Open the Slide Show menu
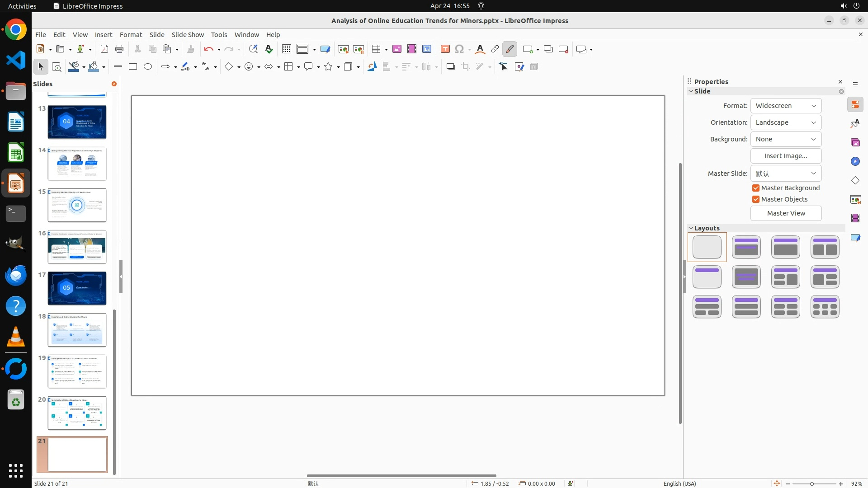The image size is (868, 488). click(188, 35)
